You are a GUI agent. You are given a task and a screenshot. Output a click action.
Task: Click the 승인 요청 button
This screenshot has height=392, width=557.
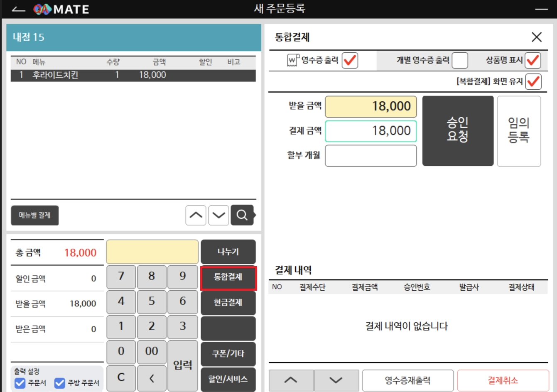[458, 131]
